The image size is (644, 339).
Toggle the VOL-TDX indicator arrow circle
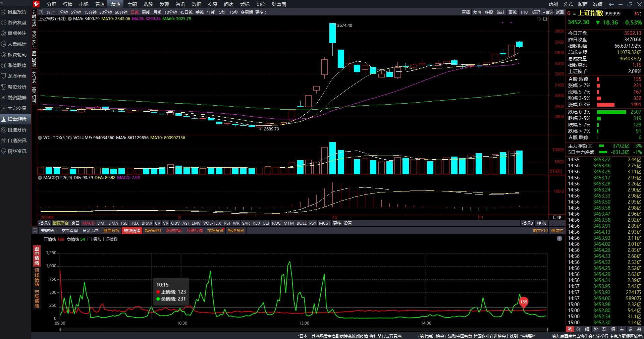[x=40, y=138]
